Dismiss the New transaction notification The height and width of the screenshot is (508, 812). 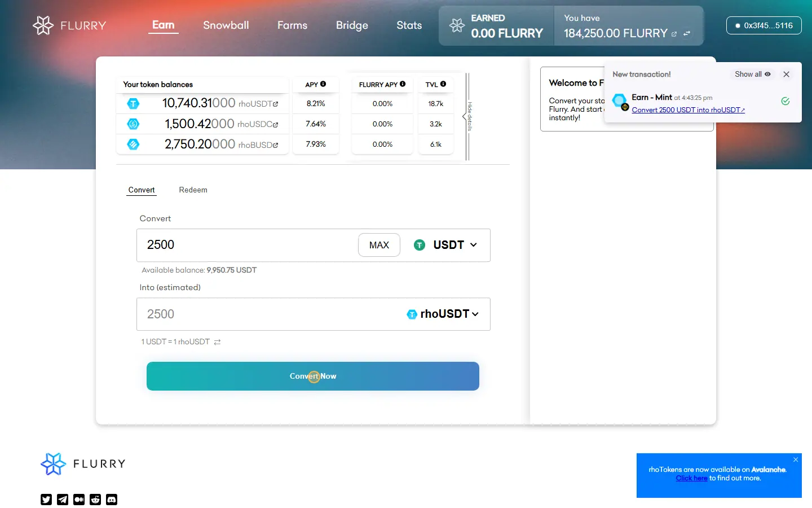(x=786, y=74)
